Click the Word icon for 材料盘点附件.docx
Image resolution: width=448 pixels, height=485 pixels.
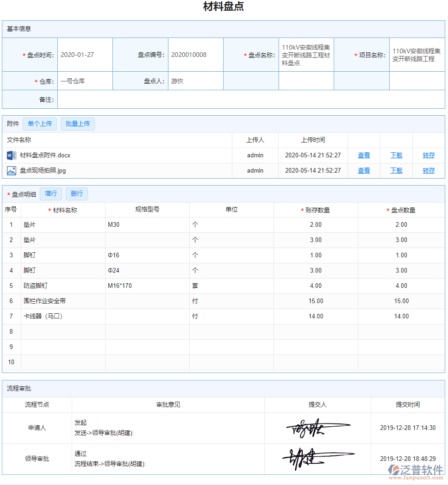click(x=12, y=155)
